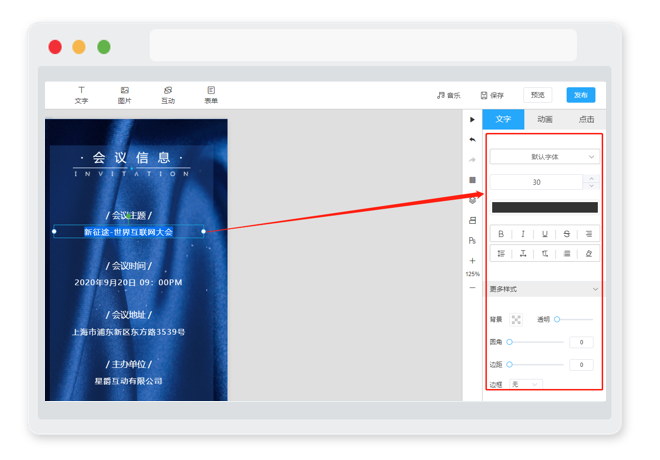Screen dimensions: 660x460
Task: Click the font size field showing 30
Action: click(x=536, y=182)
